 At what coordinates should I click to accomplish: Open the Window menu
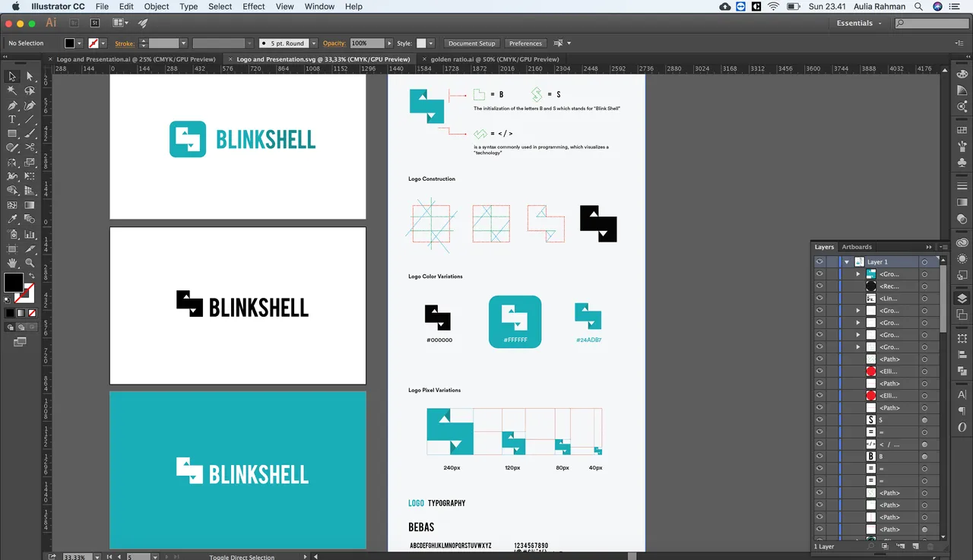[319, 6]
